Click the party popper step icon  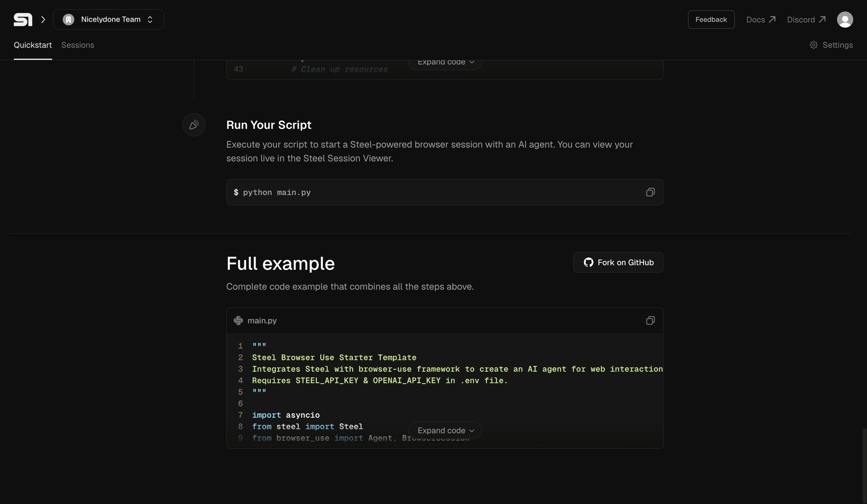[194, 125]
